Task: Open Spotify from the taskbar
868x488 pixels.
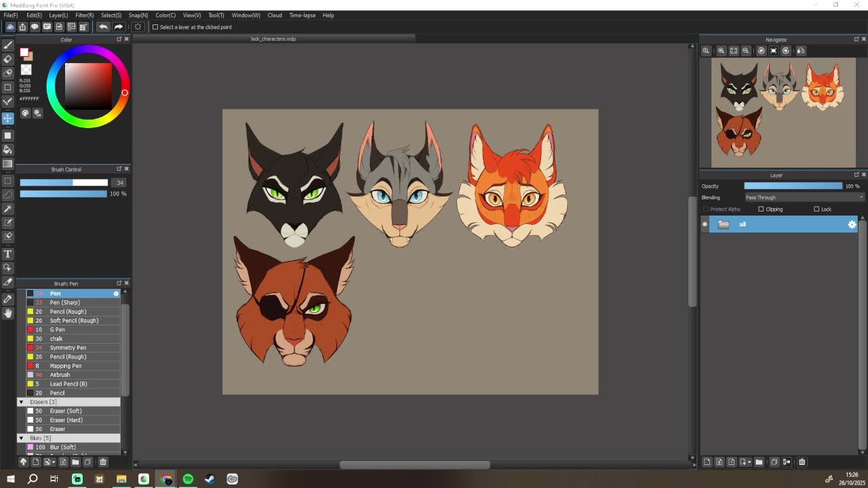Action: [188, 479]
